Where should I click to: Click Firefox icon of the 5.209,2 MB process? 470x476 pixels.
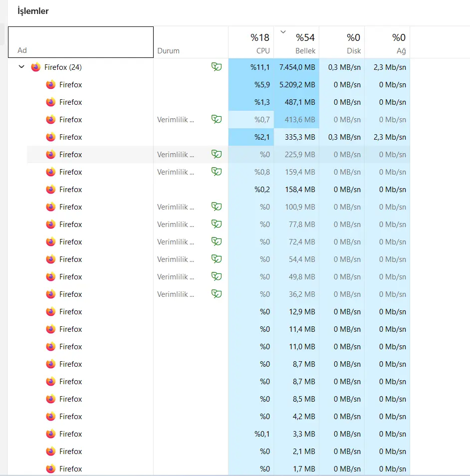click(x=51, y=85)
